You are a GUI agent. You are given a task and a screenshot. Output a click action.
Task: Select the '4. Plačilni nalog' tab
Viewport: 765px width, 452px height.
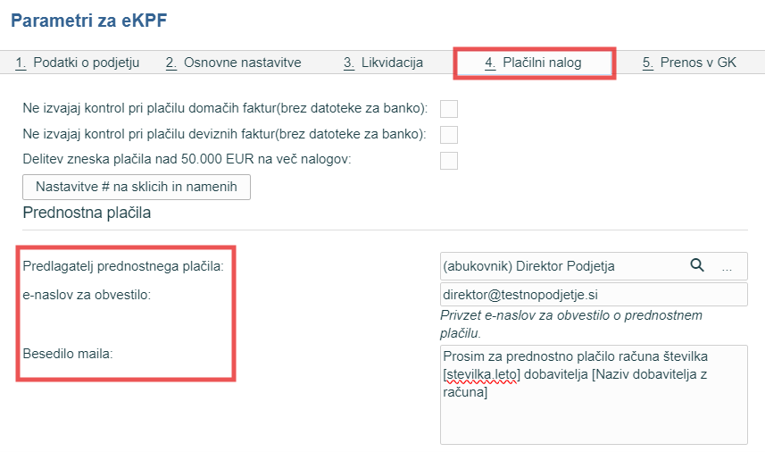[534, 62]
